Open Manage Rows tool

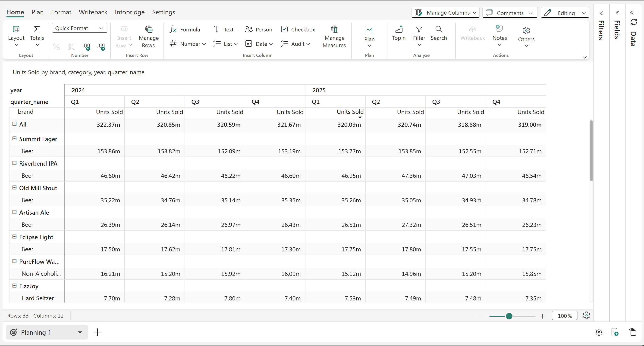point(148,37)
